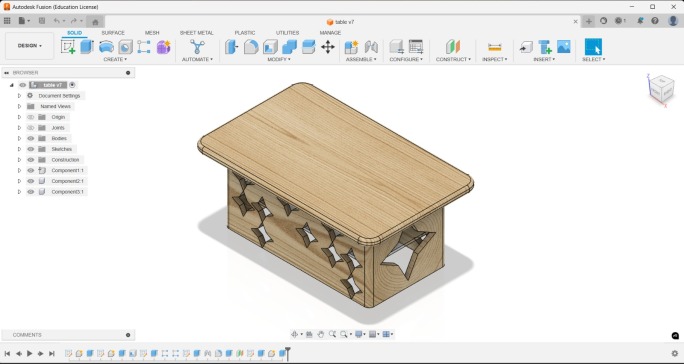
Task: Hide Component2:1 with its eye icon
Action: coord(31,181)
